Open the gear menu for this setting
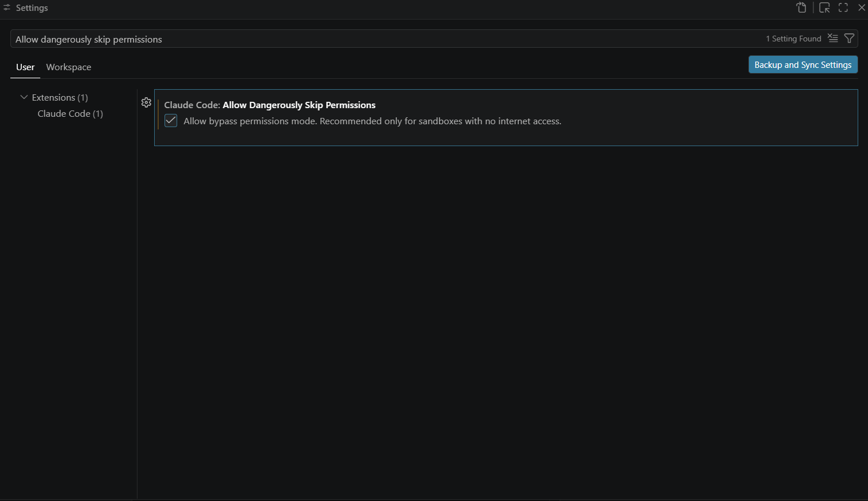The height and width of the screenshot is (501, 868). coord(146,102)
